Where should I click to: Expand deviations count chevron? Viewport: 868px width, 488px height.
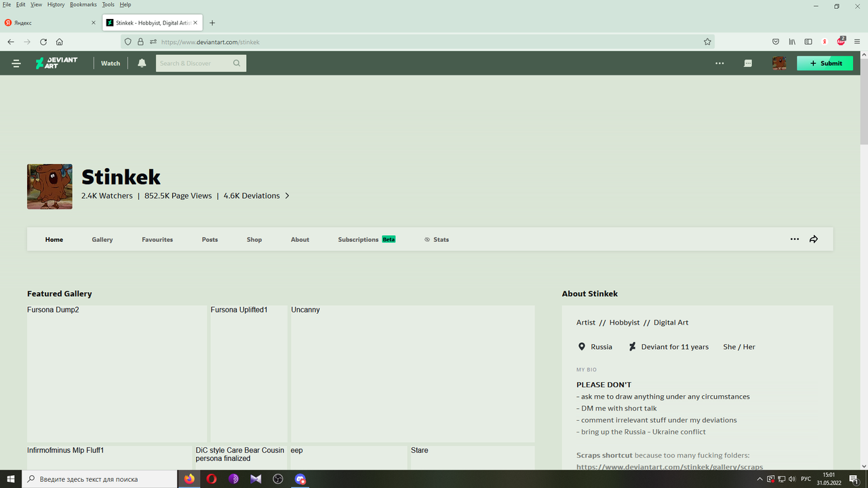pyautogui.click(x=288, y=196)
